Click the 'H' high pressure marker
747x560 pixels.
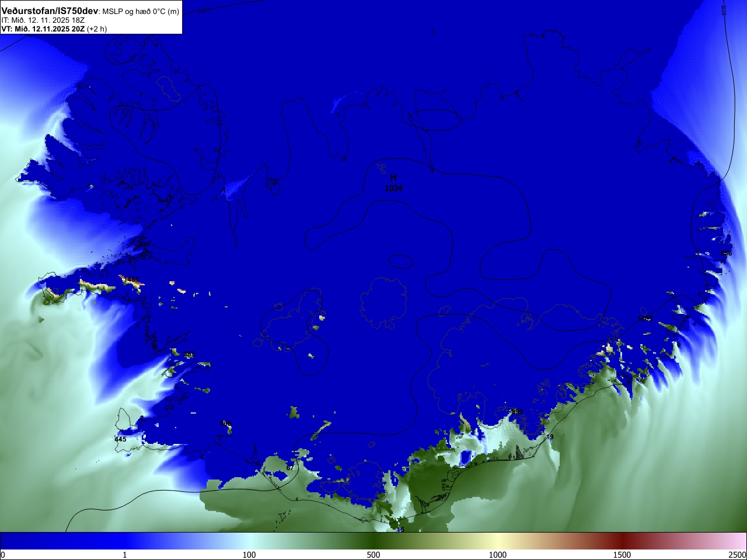click(x=393, y=178)
